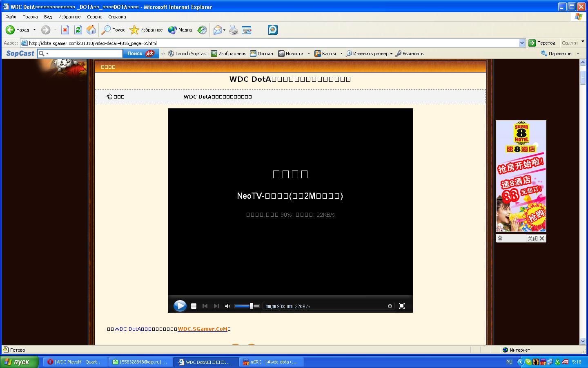Click the Переход go button

tap(542, 43)
